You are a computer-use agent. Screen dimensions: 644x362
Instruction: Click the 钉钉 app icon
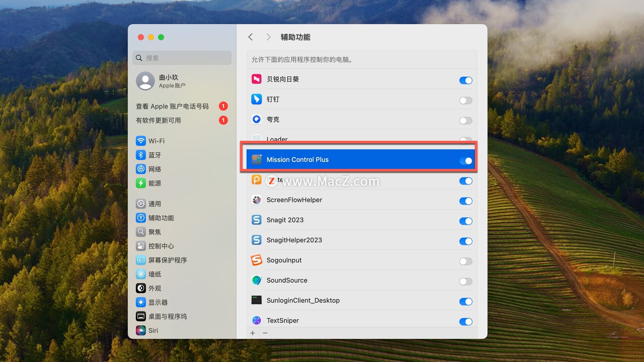pyautogui.click(x=257, y=99)
